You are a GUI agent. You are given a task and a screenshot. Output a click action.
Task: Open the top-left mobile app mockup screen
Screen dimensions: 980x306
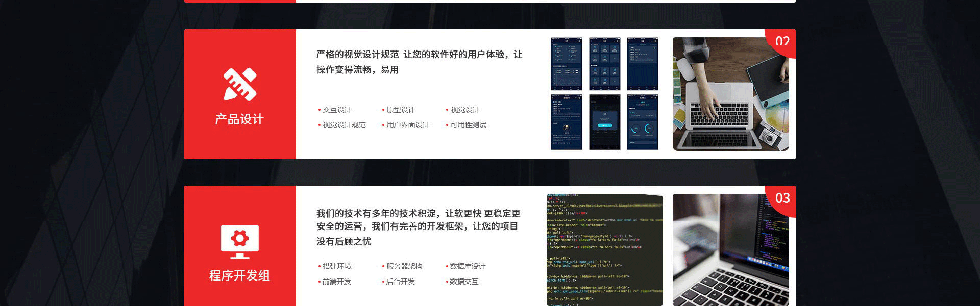click(567, 64)
